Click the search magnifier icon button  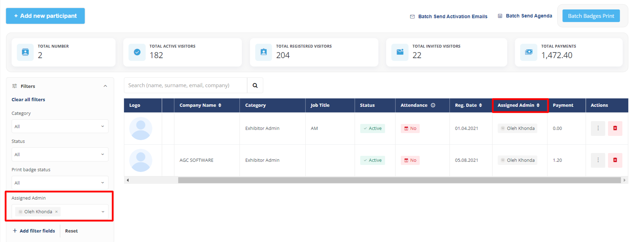255,85
